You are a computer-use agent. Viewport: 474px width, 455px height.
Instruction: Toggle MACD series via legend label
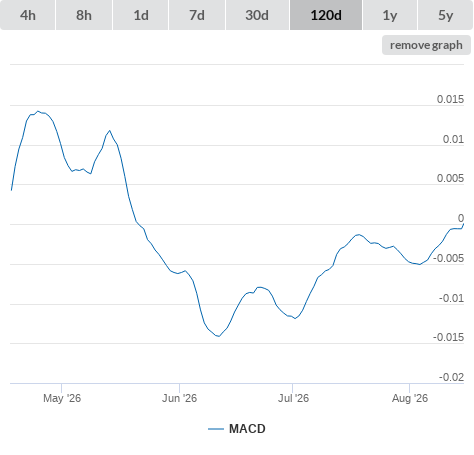tap(247, 429)
